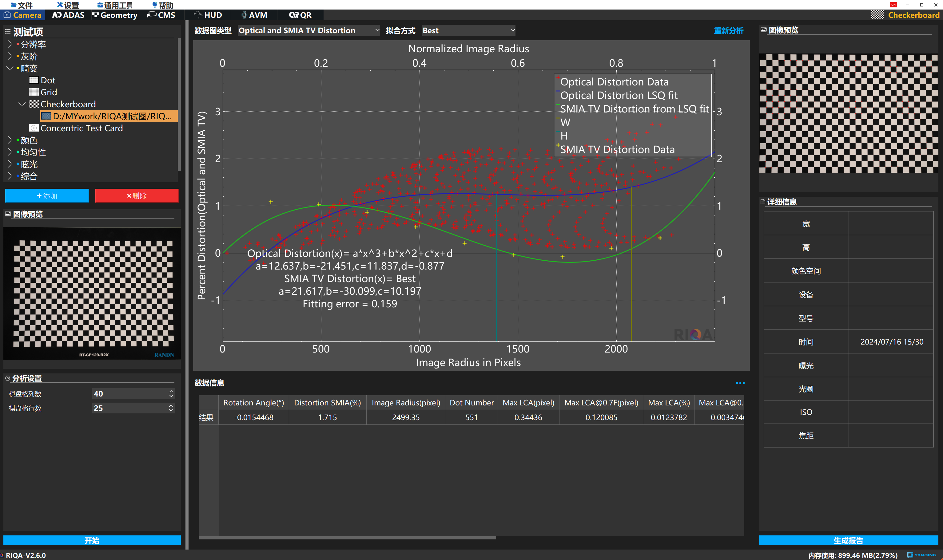943x560 pixels.
Task: Increase the 棋盘格列数 column count
Action: [x=171, y=391]
